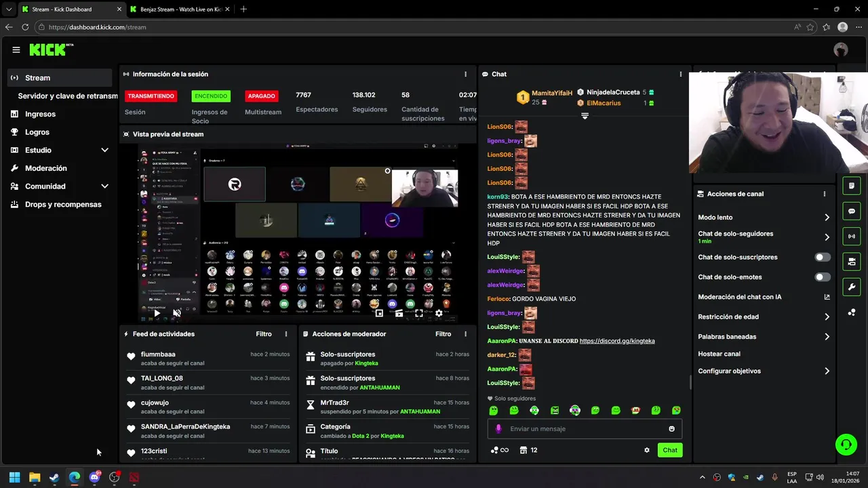The width and height of the screenshot is (868, 488).
Task: Enter fullscreen on the stream preview
Action: [x=419, y=313]
